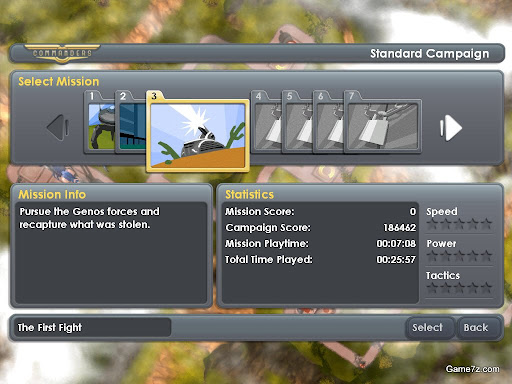
Task: Click the right arrow to scroll missions forward
Action: click(x=450, y=127)
